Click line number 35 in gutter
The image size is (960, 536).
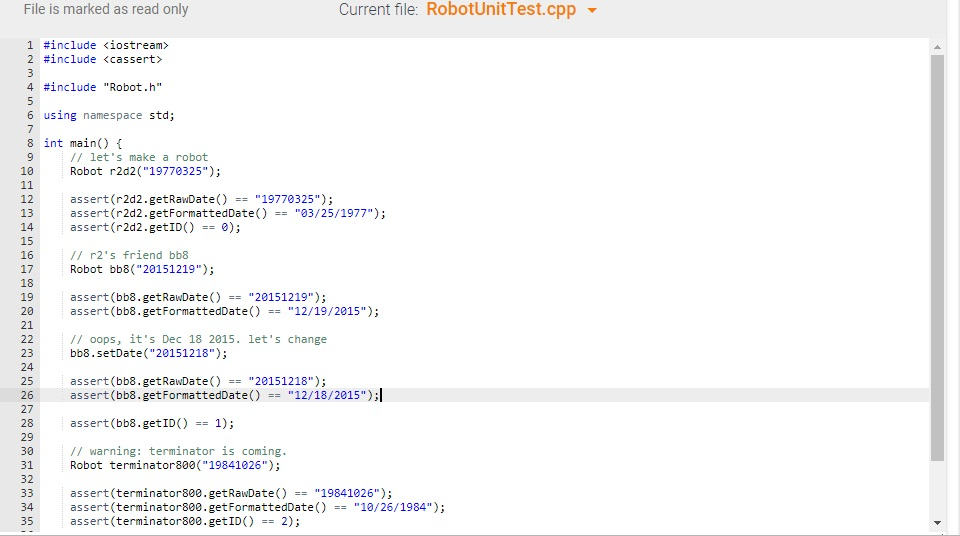click(27, 521)
